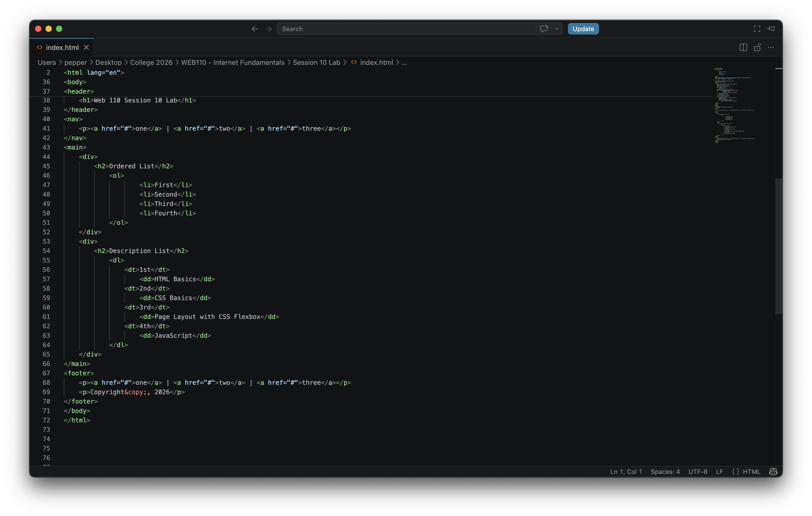Jump to the sticky <body> scope line
The width and height of the screenshot is (812, 516).
[75, 82]
